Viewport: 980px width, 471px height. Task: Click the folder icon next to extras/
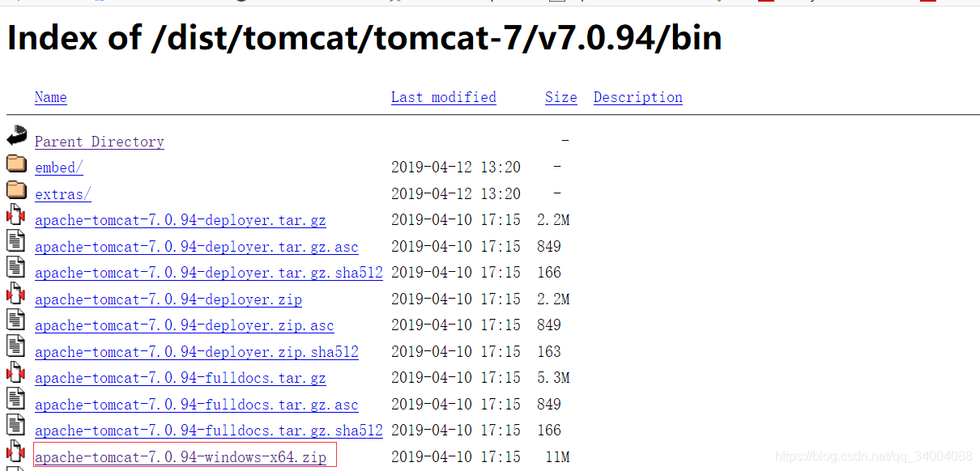click(16, 189)
